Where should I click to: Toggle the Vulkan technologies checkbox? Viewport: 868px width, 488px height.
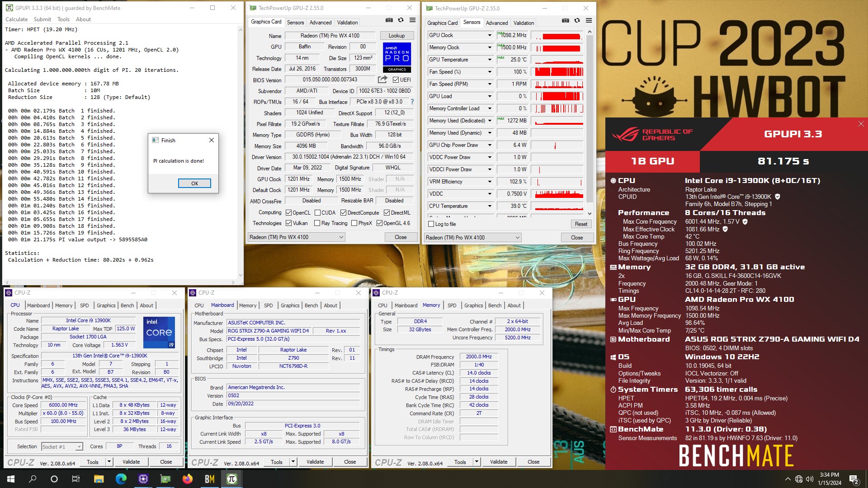(288, 223)
